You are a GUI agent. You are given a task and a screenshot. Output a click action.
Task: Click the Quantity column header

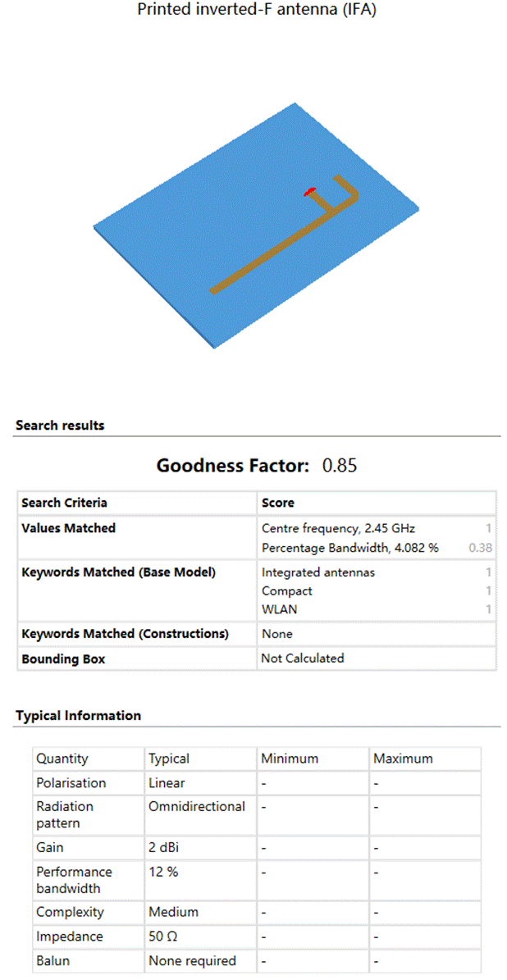(62, 759)
